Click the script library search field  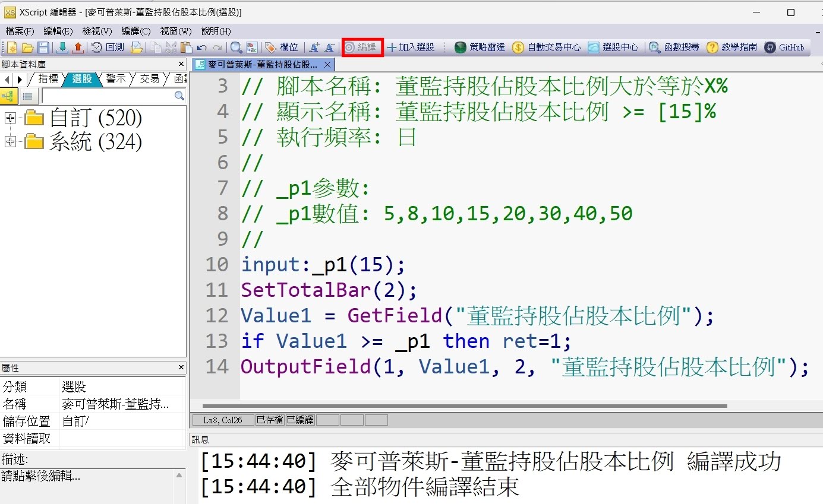108,96
